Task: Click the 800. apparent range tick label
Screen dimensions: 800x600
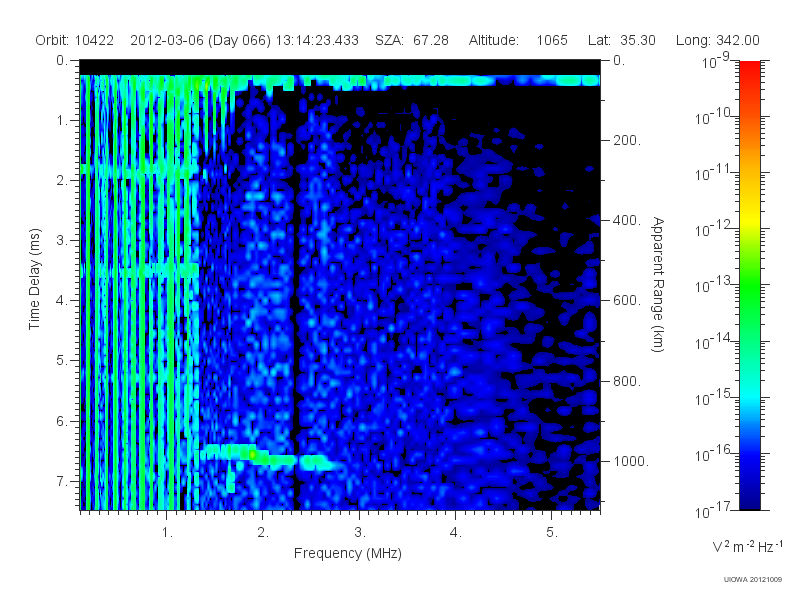Action: point(627,381)
